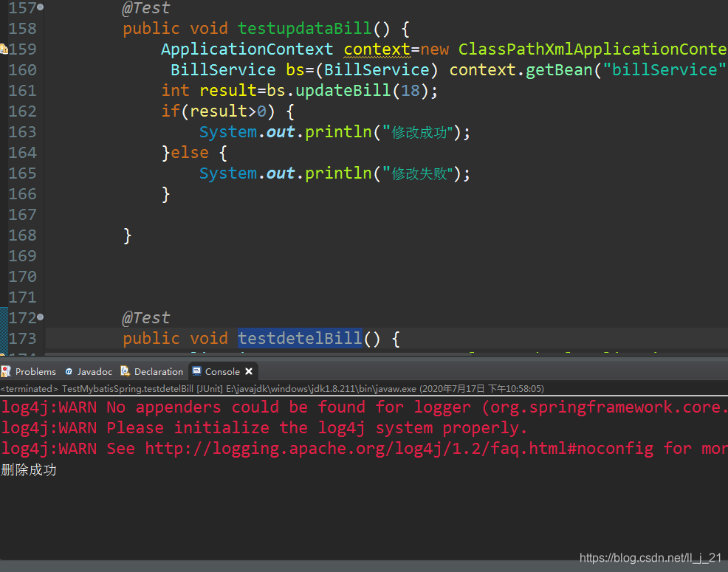Screen dimensions: 728x572
Task: Click the Declaration tab icon
Action: coord(125,371)
